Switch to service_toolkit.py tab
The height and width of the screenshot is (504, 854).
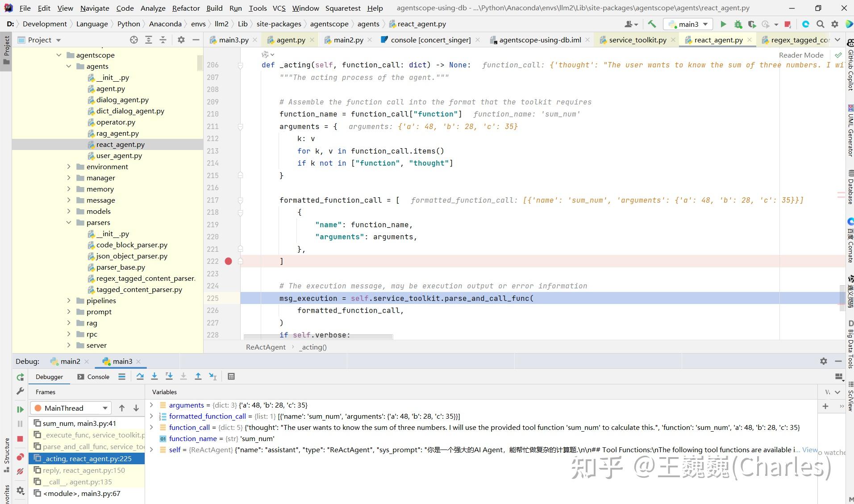point(637,40)
